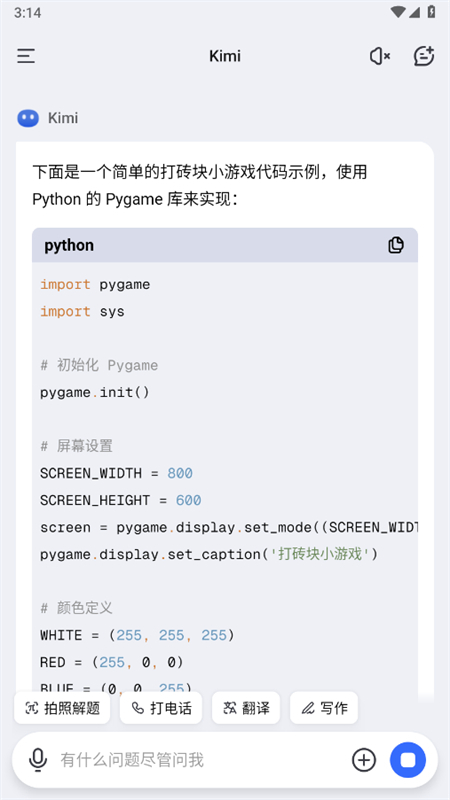The height and width of the screenshot is (800, 450).
Task: Open the hamburger sidebar menu
Action: [26, 56]
